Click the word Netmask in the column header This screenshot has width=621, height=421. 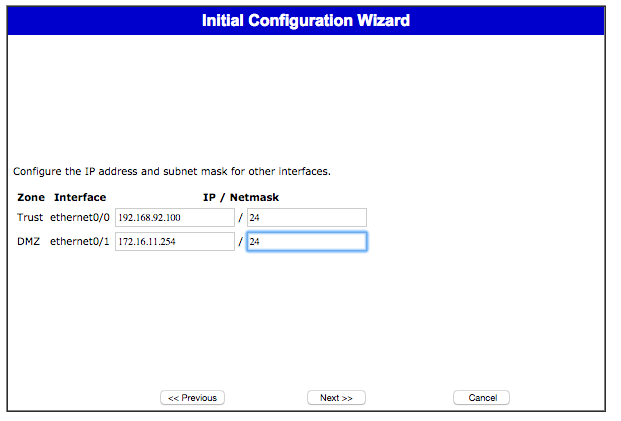point(254,197)
